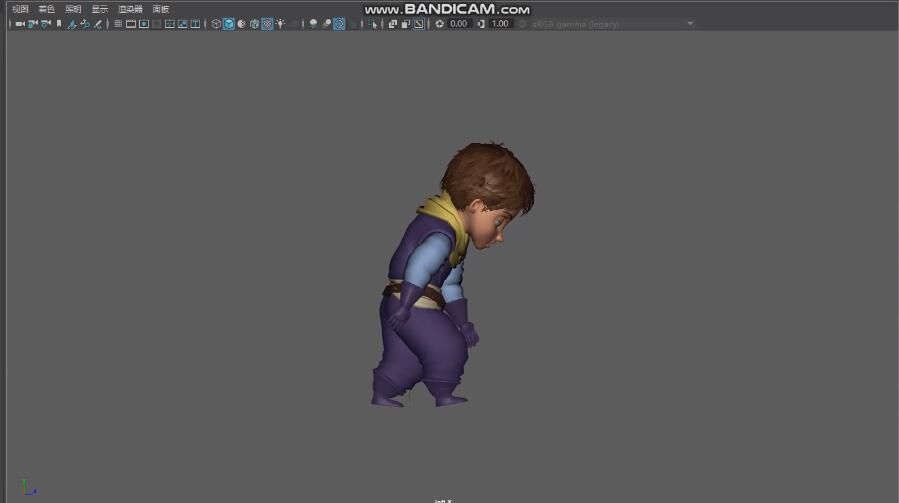Screen dimensions: 899x503
Task: Toggle the Safe Action overlay
Action: click(182, 24)
